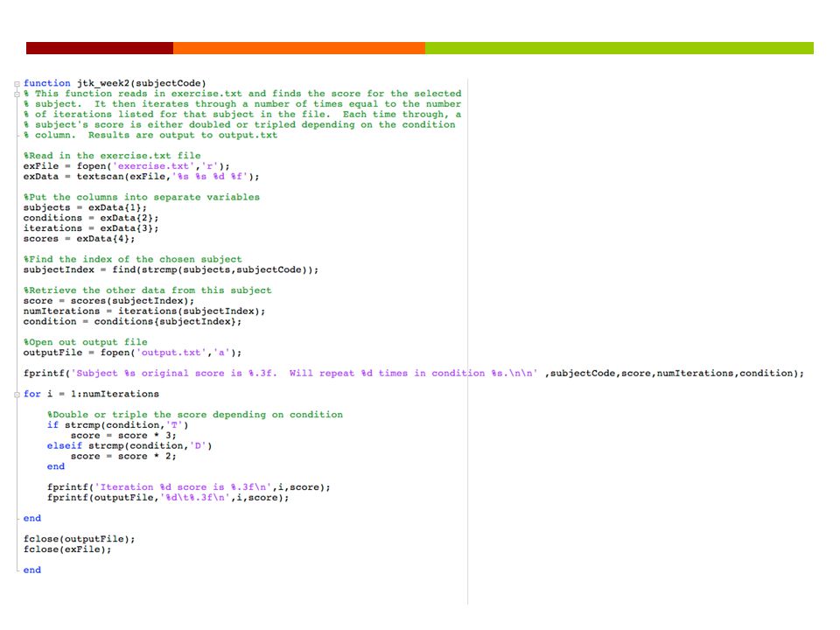This screenshot has height=630, width=840.
Task: Click the line 'scores = exData{4};'
Action: 79,238
